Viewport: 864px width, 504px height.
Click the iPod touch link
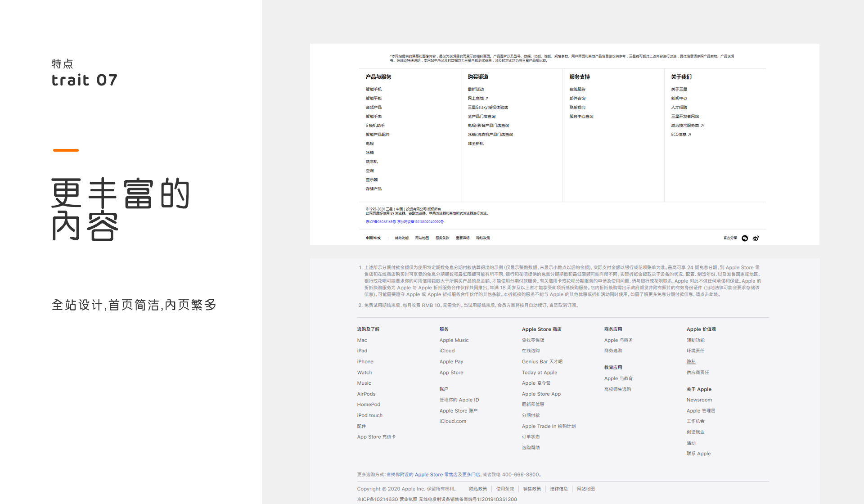370,415
